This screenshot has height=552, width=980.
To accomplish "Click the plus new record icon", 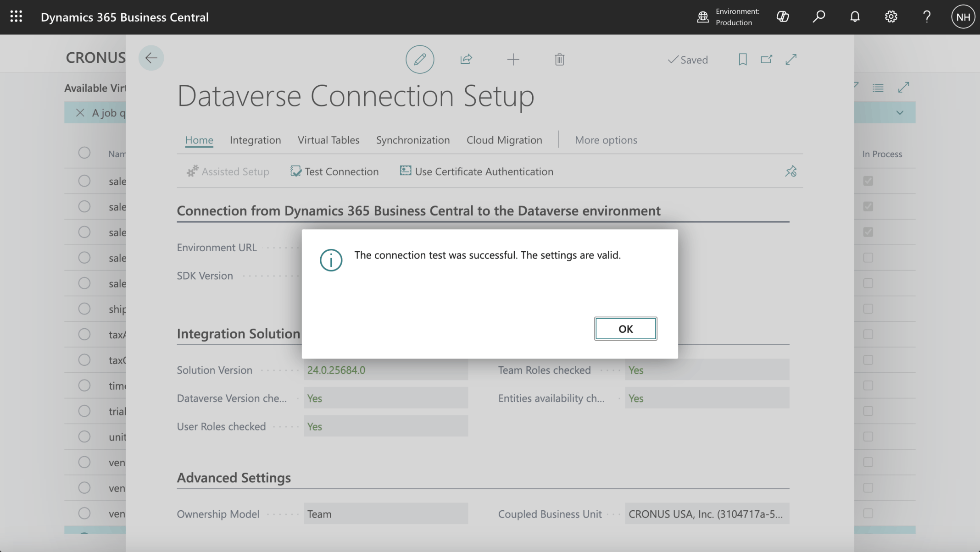I will [513, 59].
